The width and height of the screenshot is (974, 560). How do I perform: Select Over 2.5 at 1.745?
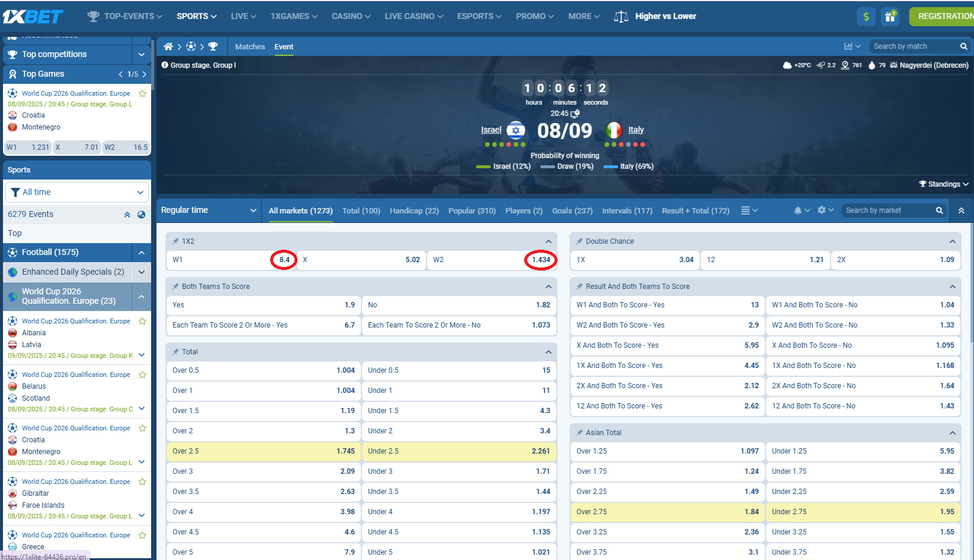tap(264, 451)
